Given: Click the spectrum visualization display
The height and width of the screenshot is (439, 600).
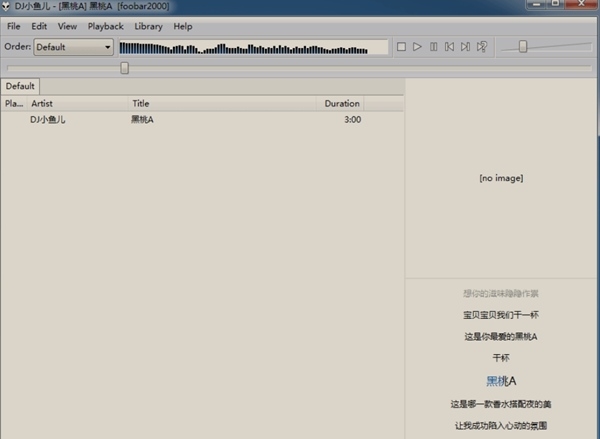Looking at the screenshot, I should point(254,47).
